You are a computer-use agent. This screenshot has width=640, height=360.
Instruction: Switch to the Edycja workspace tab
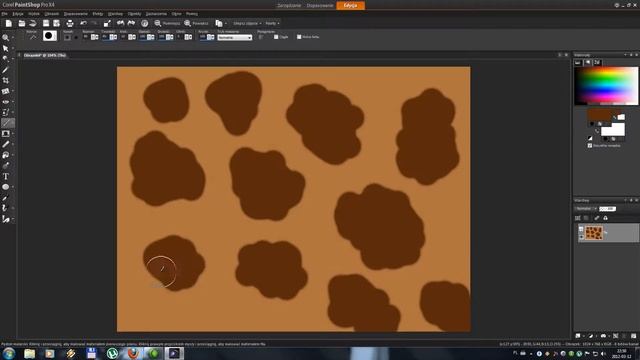351,5
